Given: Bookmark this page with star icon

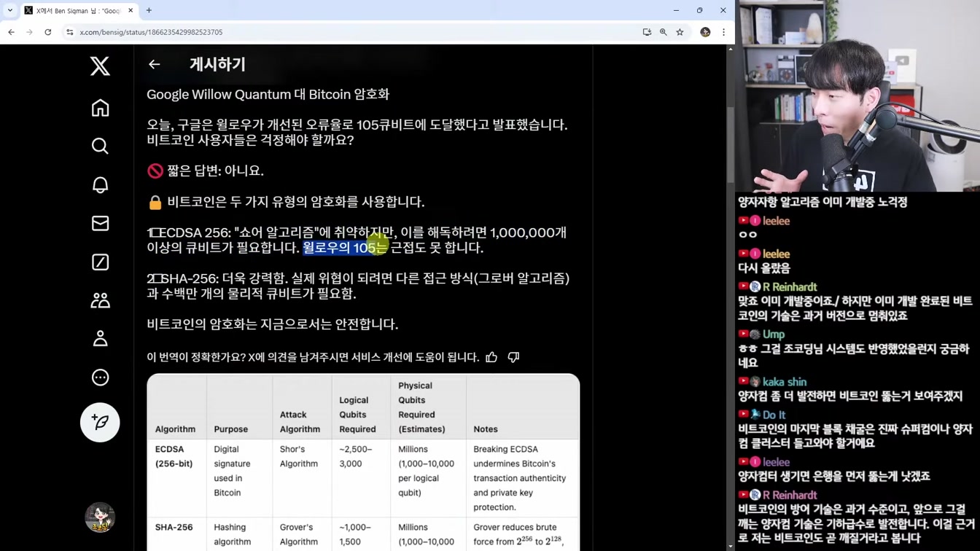Looking at the screenshot, I should coord(680,32).
